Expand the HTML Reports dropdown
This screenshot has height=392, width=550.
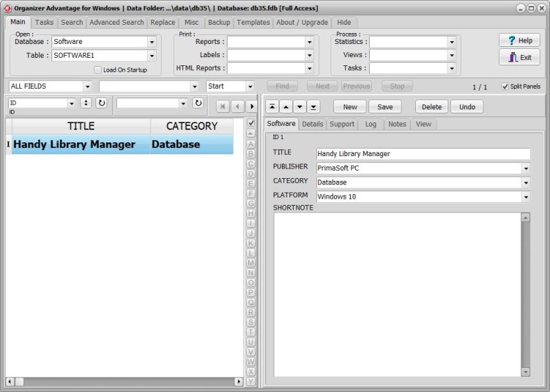[x=309, y=69]
